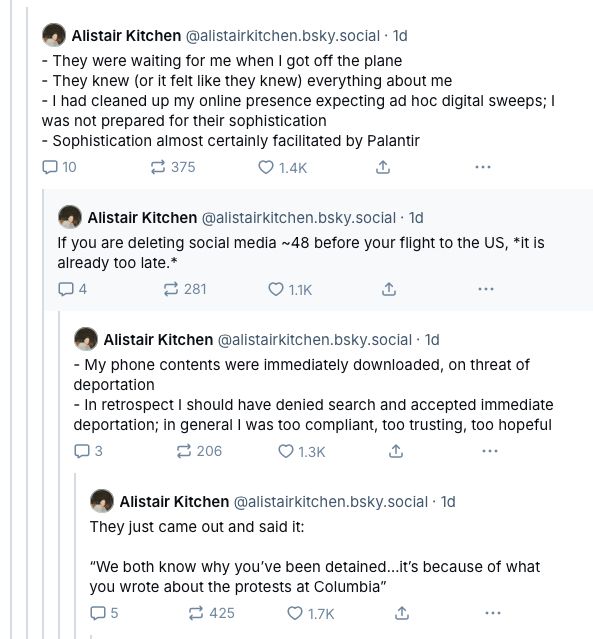Screen dimensions: 593x639
Task: Reply to the phone contents post
Action: [x=88, y=451]
